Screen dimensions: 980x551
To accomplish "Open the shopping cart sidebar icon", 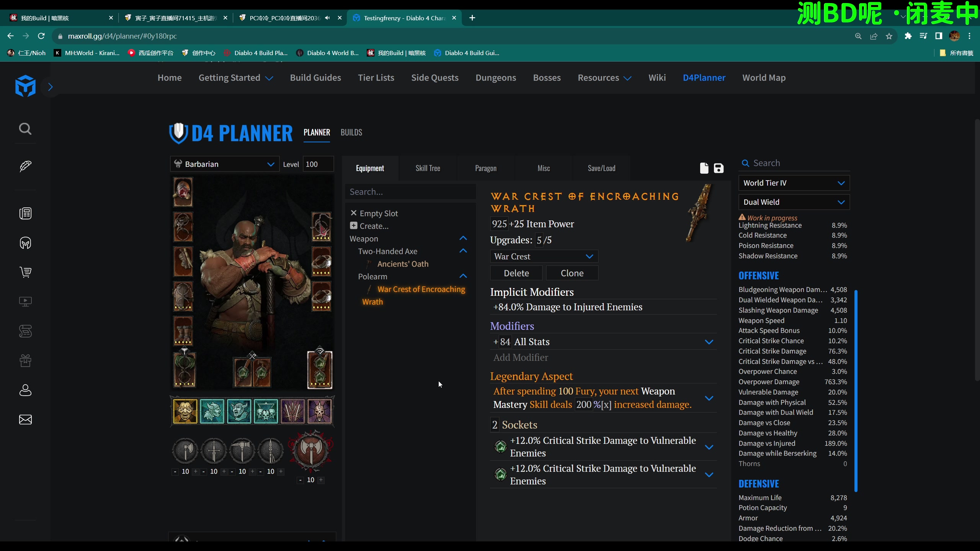I will 25,272.
